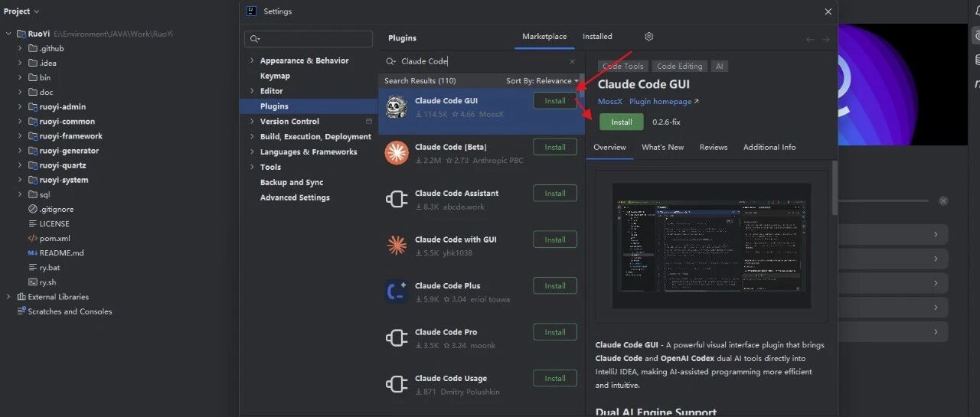Image resolution: width=980 pixels, height=417 pixels.
Task: Click the Claude Code Pro plugin icon
Action: pos(397,338)
